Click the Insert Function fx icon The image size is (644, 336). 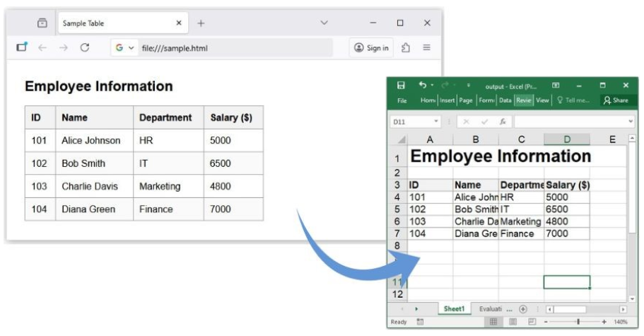[x=503, y=122]
